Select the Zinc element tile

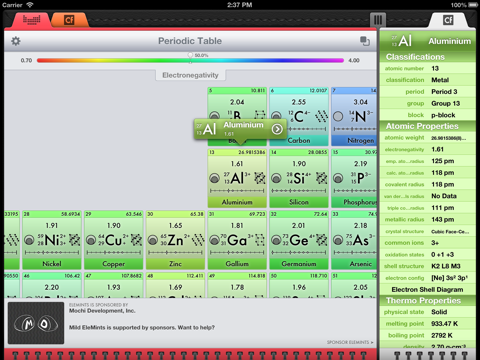[x=175, y=240]
